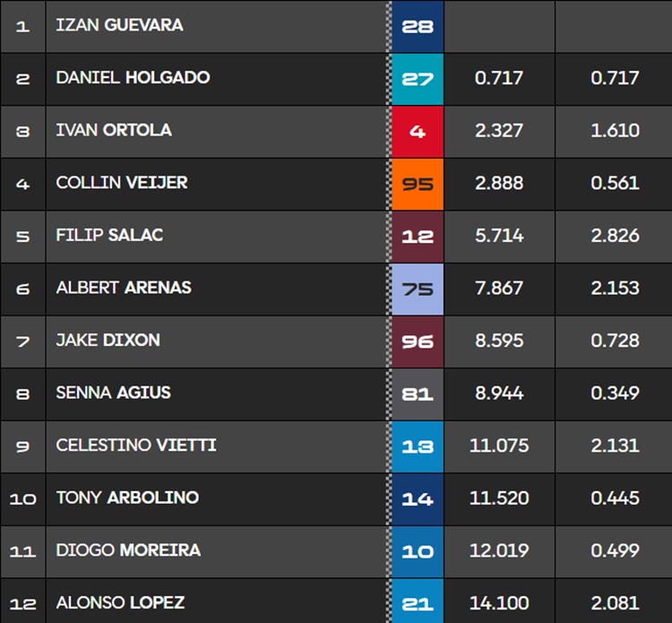
Task: Click the dark blue number 28 badge
Action: click(x=418, y=26)
